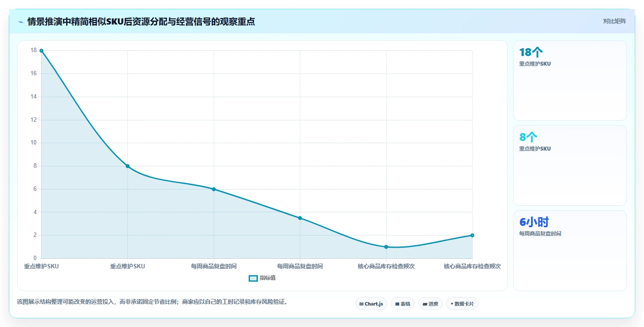Image resolution: width=644 pixels, height=327 pixels.
Task: Click the y-axis tick label 14
Action: click(34, 97)
